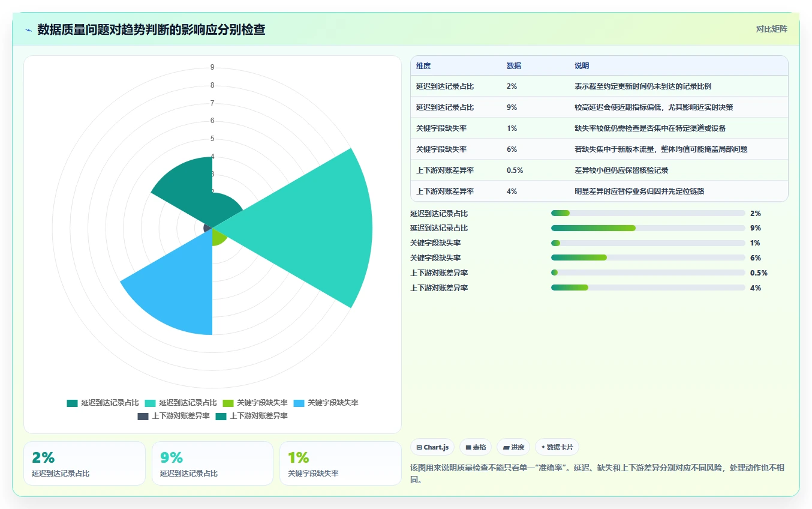Viewport: 812px width, 509px height.
Task: Toggle dark teal 延迟到达记录占比 legend entry
Action: tap(103, 403)
